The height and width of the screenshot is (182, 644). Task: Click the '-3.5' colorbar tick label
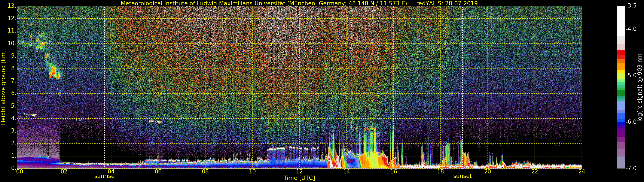(631, 6)
